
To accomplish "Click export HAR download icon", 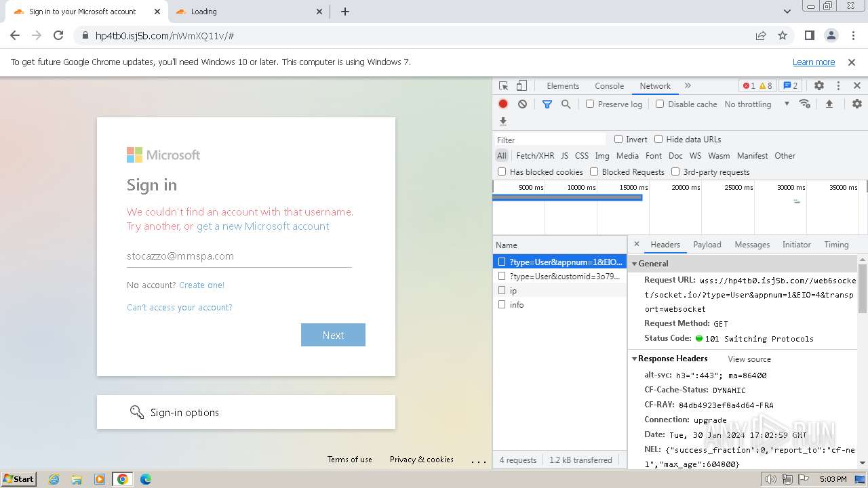I will (x=503, y=121).
